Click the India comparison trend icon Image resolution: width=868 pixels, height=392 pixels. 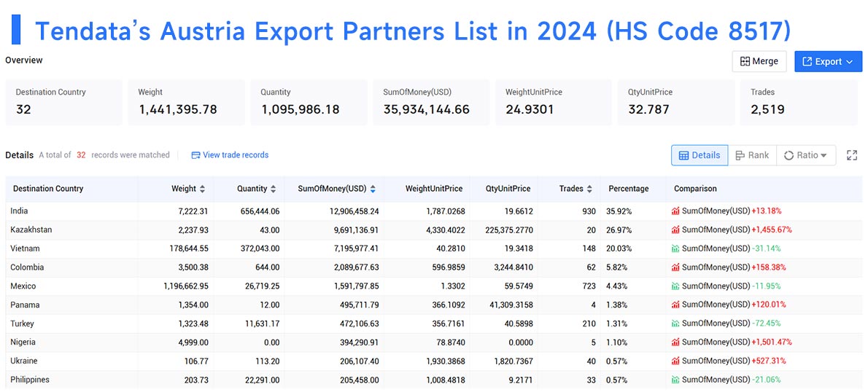[675, 211]
